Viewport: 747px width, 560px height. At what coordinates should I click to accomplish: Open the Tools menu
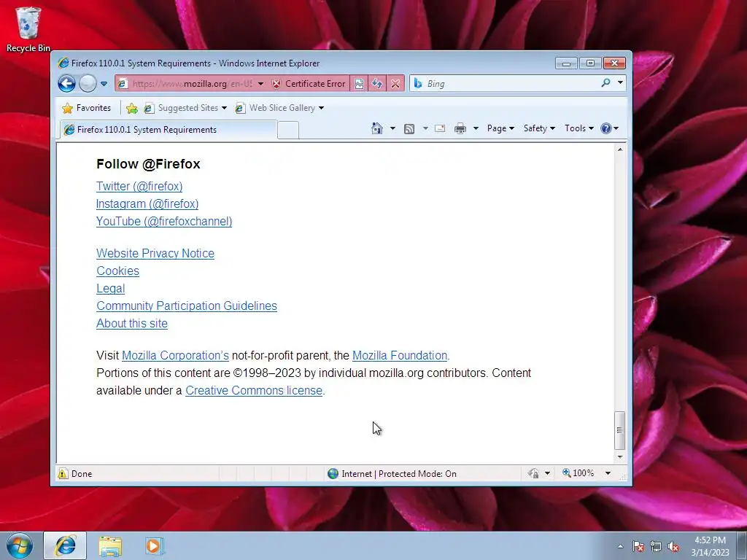click(x=578, y=128)
